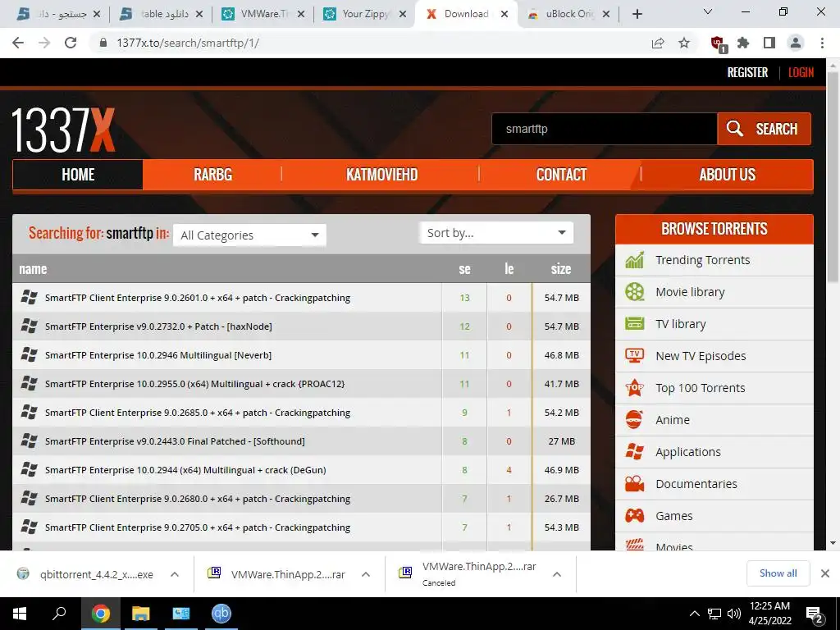Viewport: 840px width, 630px height.
Task: Bookmark this page with the star icon
Action: (684, 43)
